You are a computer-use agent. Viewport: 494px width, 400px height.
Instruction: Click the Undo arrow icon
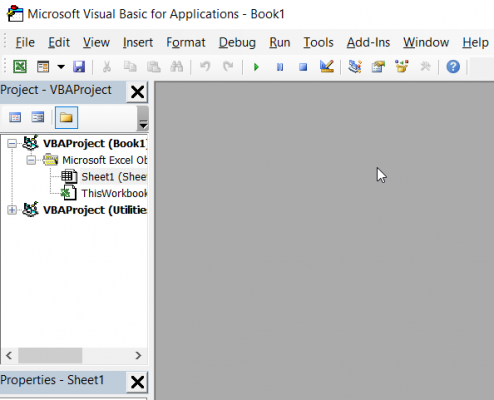click(205, 67)
